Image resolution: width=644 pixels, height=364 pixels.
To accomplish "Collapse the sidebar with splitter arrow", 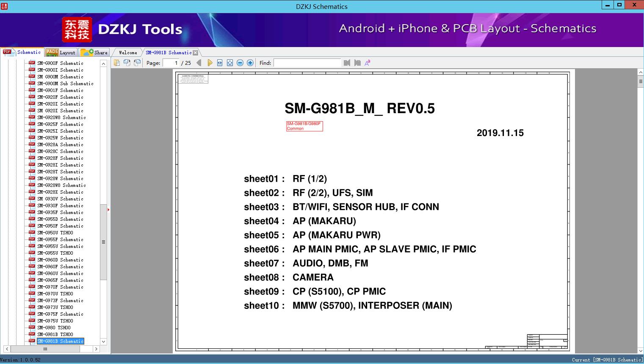I will (108, 209).
